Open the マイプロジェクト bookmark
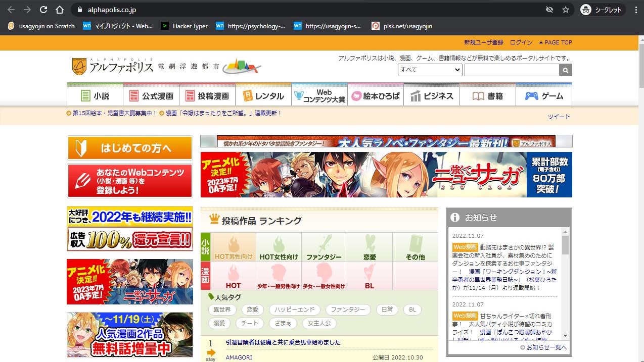Viewport: 644px width, 362px height. pyautogui.click(x=118, y=26)
